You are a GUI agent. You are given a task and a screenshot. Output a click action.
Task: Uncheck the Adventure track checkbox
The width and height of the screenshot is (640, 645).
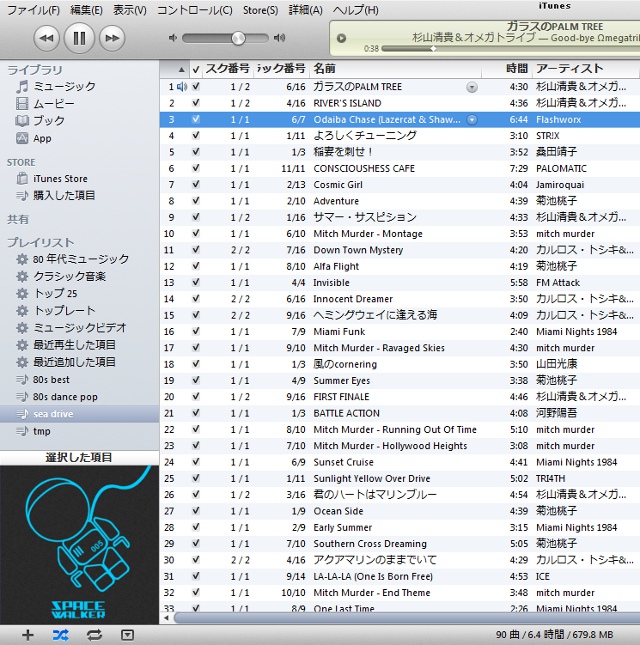[196, 201]
